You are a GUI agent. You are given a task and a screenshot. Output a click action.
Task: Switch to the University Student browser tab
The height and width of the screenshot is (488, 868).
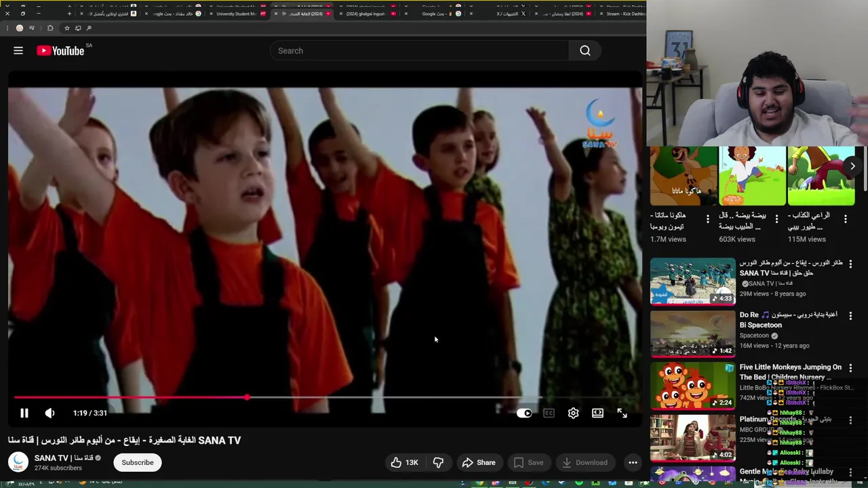point(236,14)
